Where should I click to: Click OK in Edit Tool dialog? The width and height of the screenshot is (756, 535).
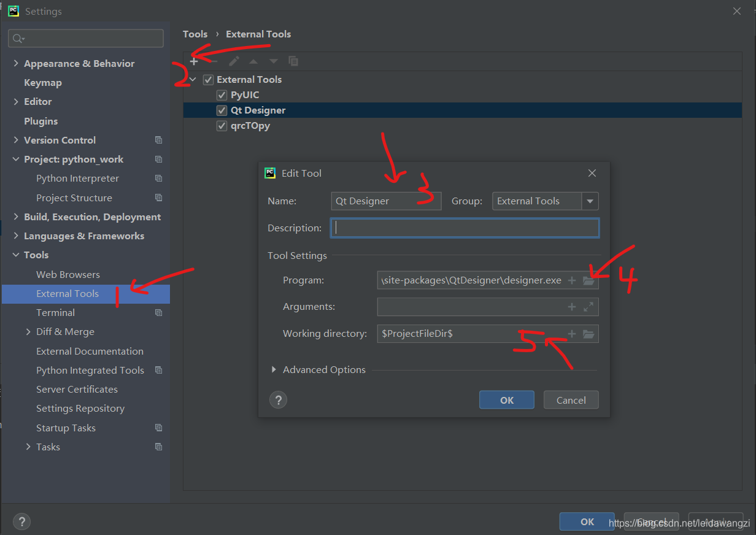(507, 400)
